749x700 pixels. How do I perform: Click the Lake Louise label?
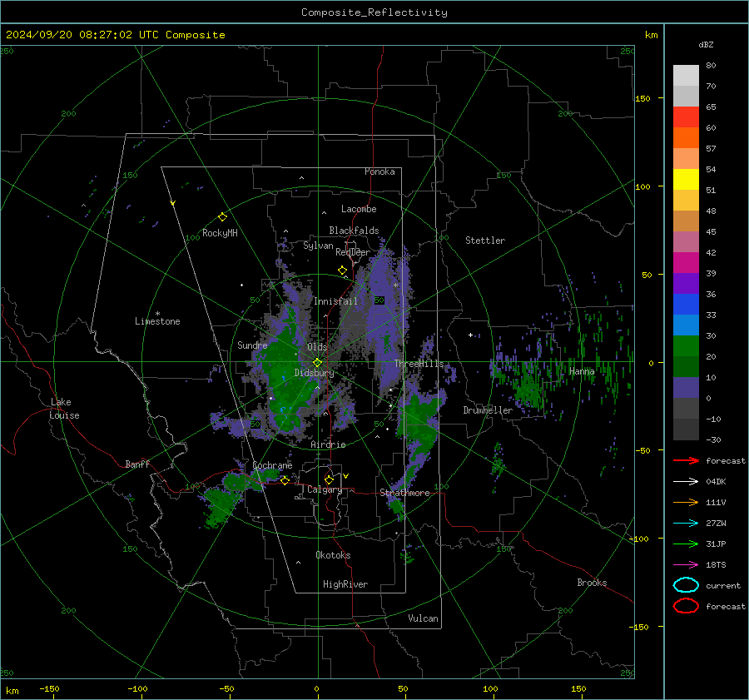pos(64,409)
